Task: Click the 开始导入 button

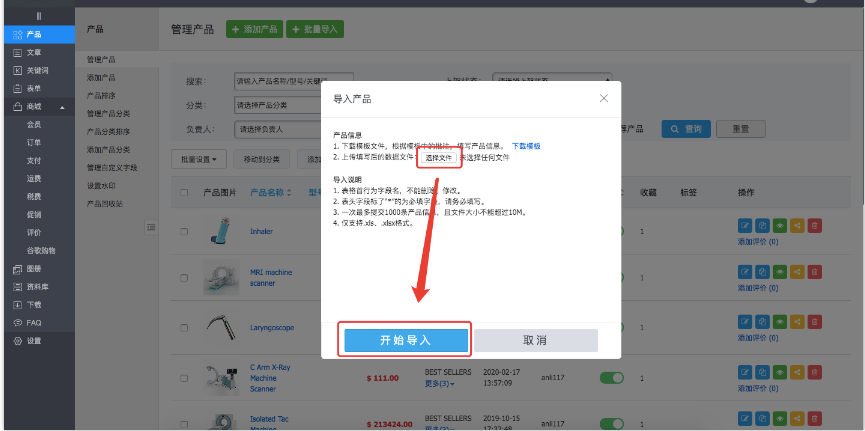Action: coord(405,340)
